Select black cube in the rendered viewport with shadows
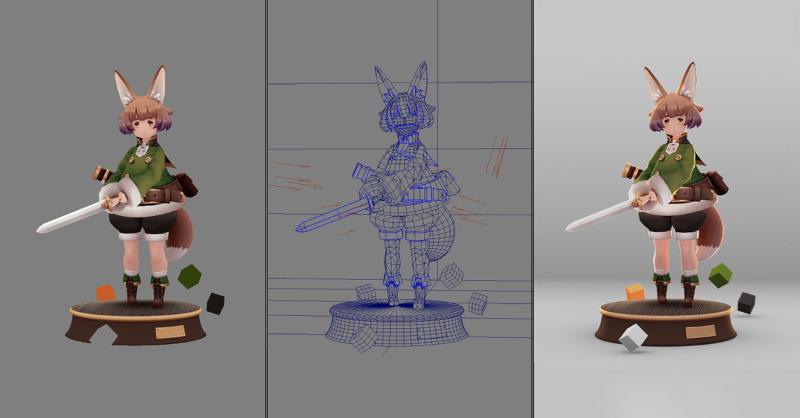The image size is (800, 418). [746, 303]
